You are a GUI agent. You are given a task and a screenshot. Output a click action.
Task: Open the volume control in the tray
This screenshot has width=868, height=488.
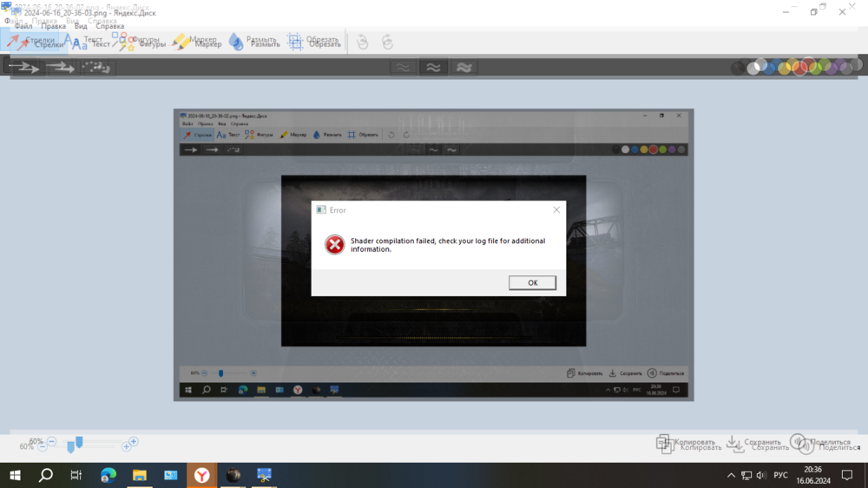[x=762, y=475]
